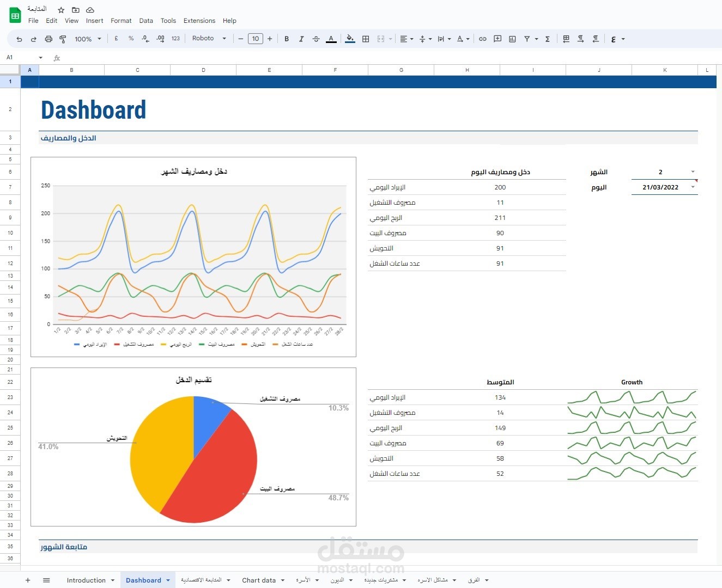Toggle strikethrough formatting
This screenshot has width=722, height=588.
click(316, 39)
